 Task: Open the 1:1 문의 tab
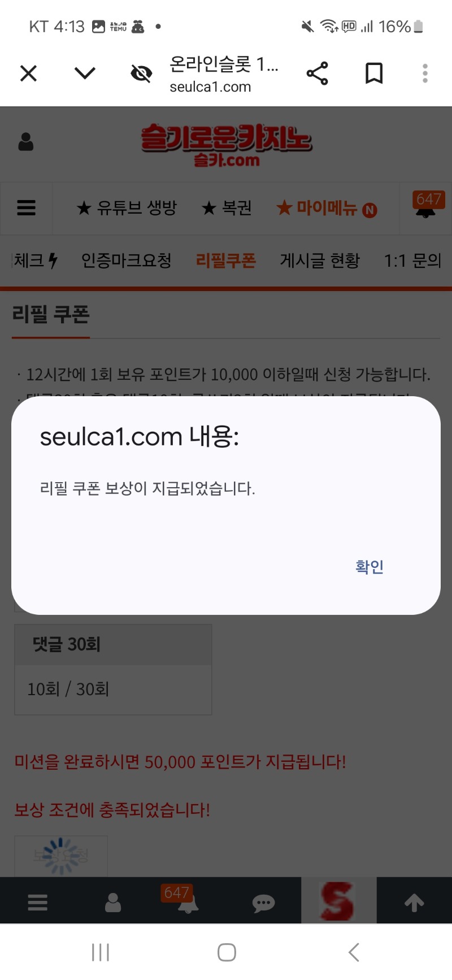click(x=412, y=261)
